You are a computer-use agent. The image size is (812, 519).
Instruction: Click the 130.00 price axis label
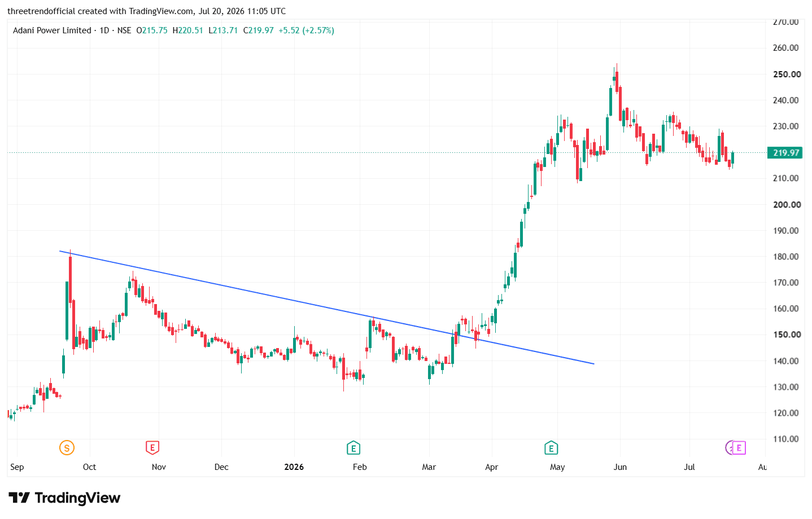tap(786, 387)
